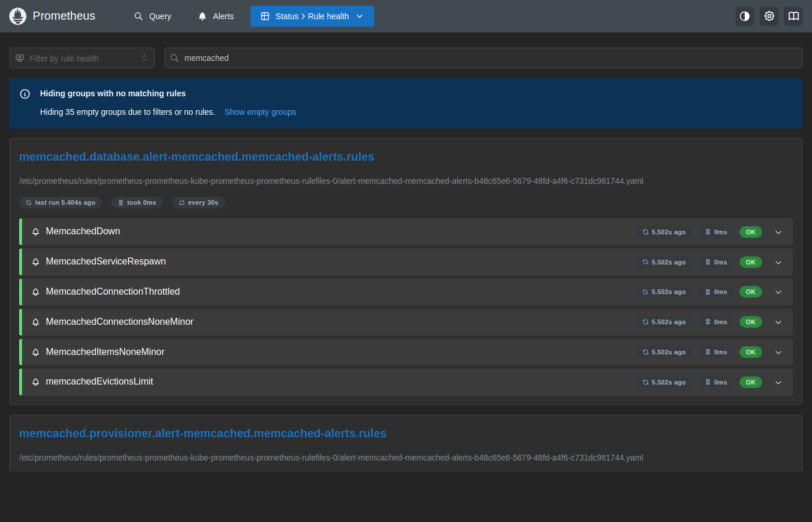
Task: Expand the MemcachedConnectionThrottled rule chevron
Action: click(778, 292)
